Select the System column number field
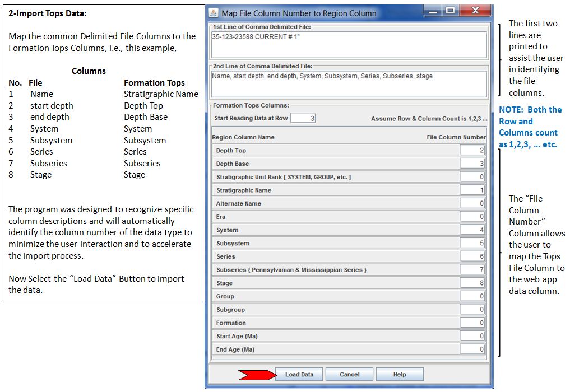 (x=472, y=230)
